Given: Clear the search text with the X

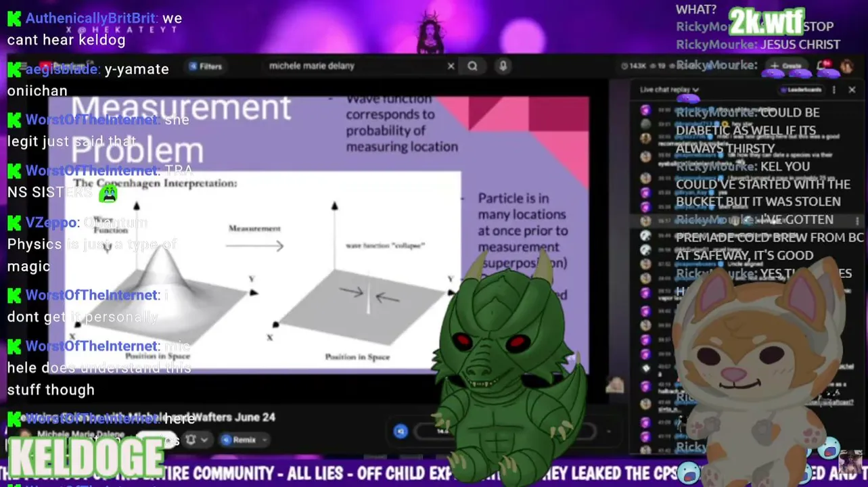Looking at the screenshot, I should click(451, 66).
